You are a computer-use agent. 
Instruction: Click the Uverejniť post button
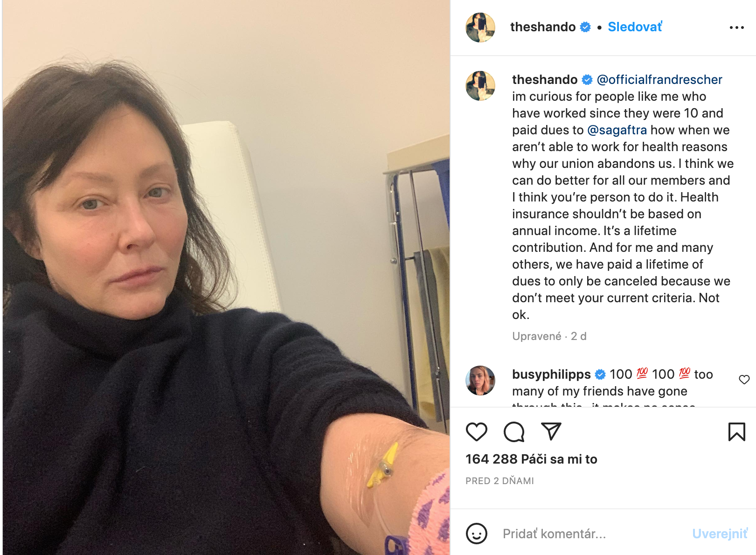click(x=720, y=534)
